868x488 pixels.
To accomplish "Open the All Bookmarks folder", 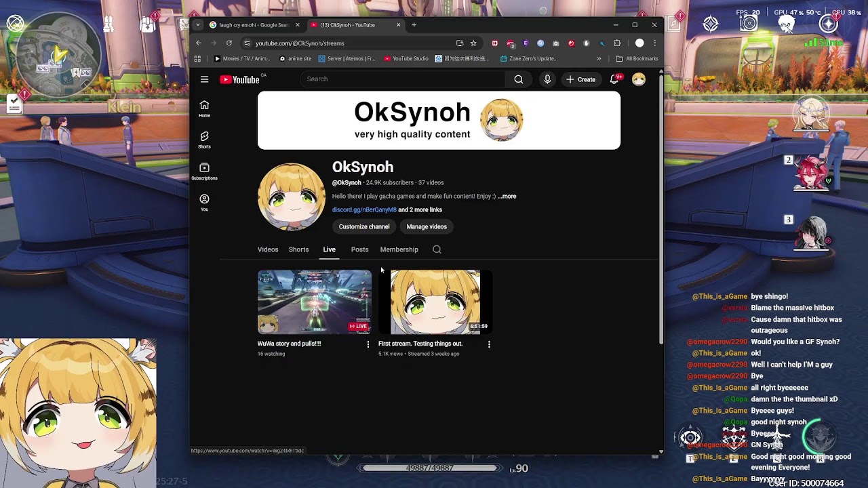I will coord(637,59).
